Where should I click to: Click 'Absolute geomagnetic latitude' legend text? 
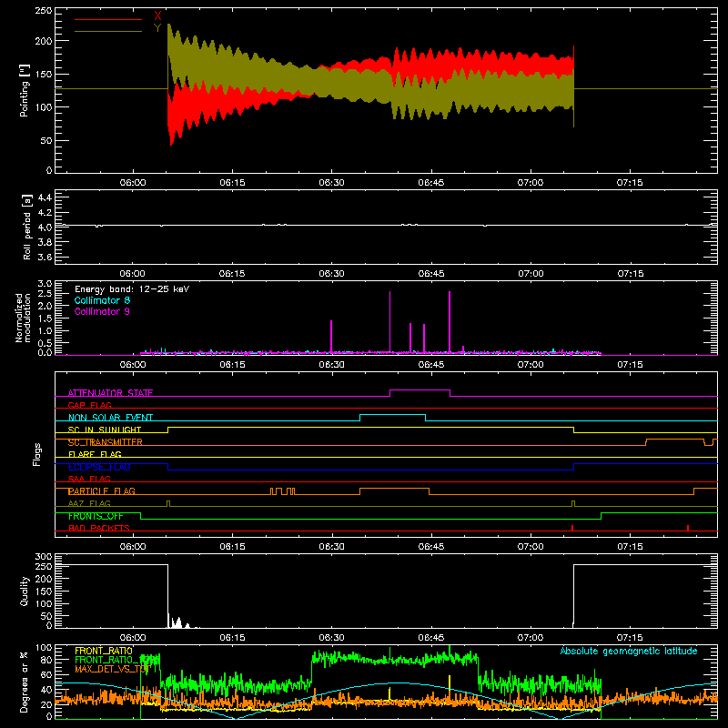pyautogui.click(x=629, y=651)
